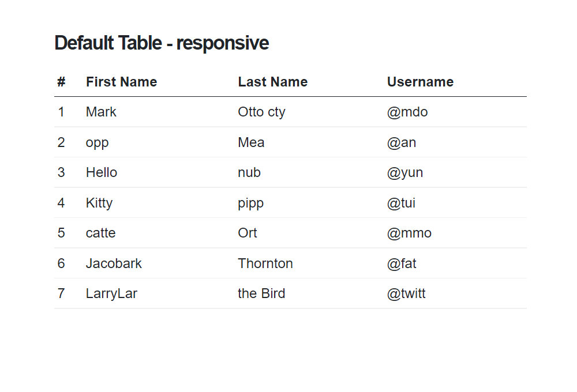Viewport: 577px width, 392px height.
Task: Select the Username column header
Action: [x=420, y=82]
